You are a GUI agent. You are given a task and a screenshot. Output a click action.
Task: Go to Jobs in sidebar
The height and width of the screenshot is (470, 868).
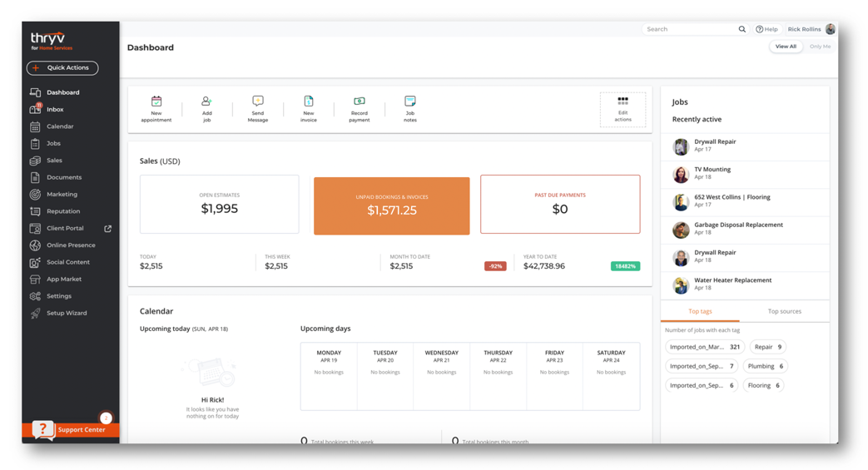(46, 143)
